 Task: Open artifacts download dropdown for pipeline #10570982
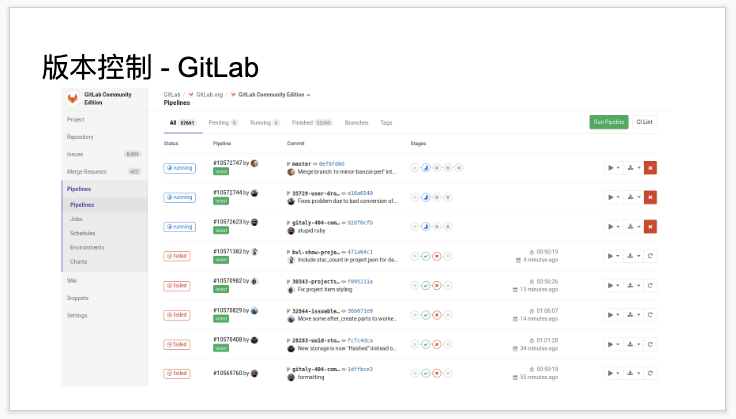(x=634, y=285)
